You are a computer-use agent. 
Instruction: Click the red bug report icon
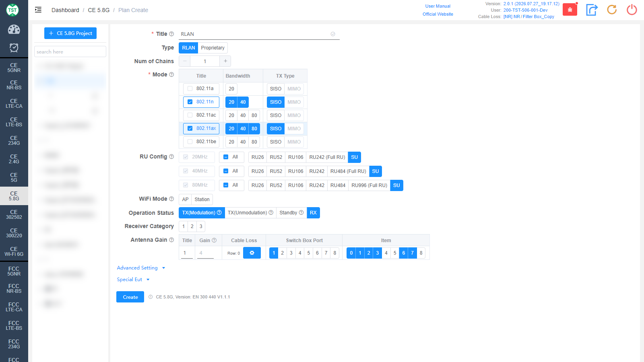[570, 10]
